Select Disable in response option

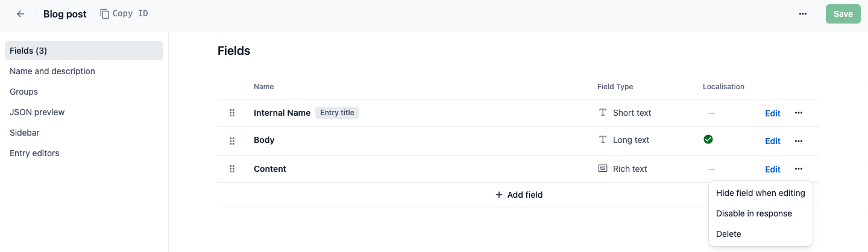pyautogui.click(x=753, y=213)
